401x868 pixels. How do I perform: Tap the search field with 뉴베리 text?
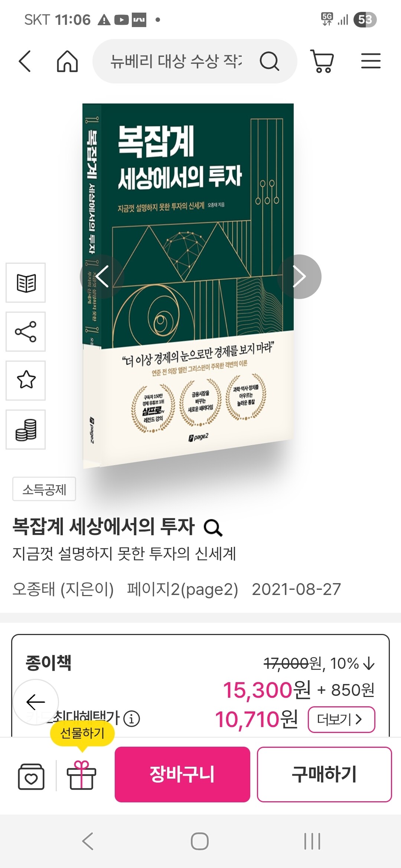[x=176, y=61]
